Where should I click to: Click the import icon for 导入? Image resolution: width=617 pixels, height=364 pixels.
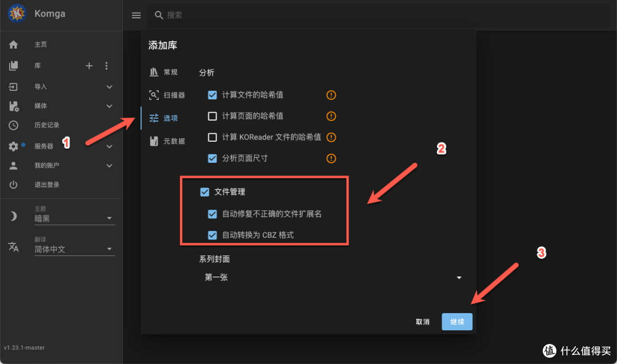13,87
